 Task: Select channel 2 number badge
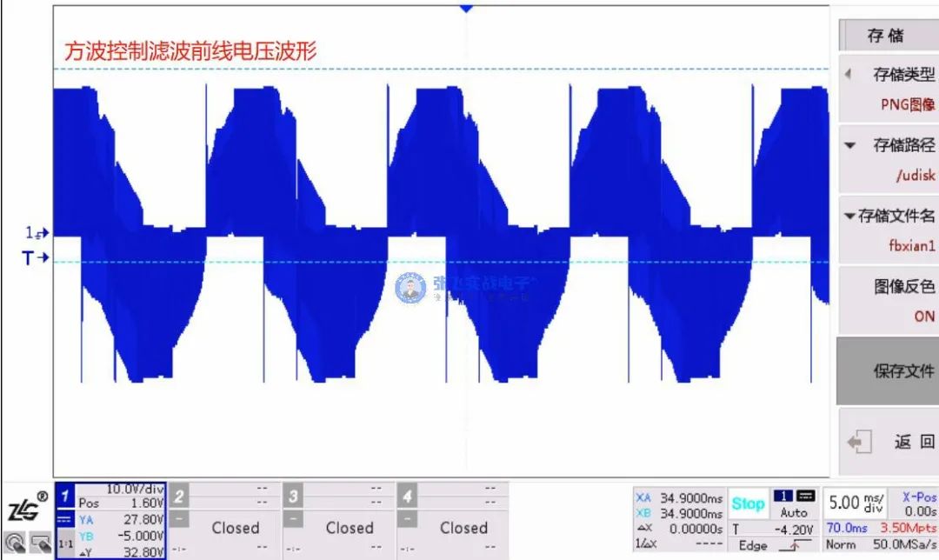[179, 497]
